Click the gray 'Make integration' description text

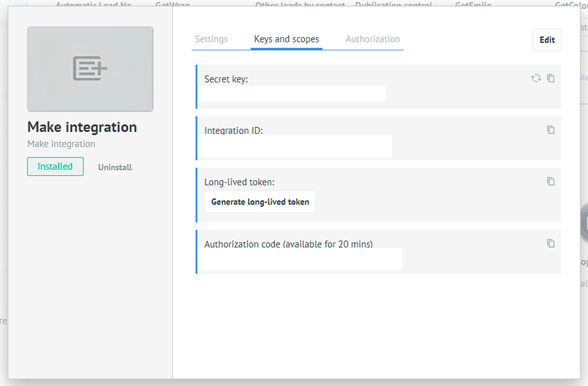(x=61, y=144)
